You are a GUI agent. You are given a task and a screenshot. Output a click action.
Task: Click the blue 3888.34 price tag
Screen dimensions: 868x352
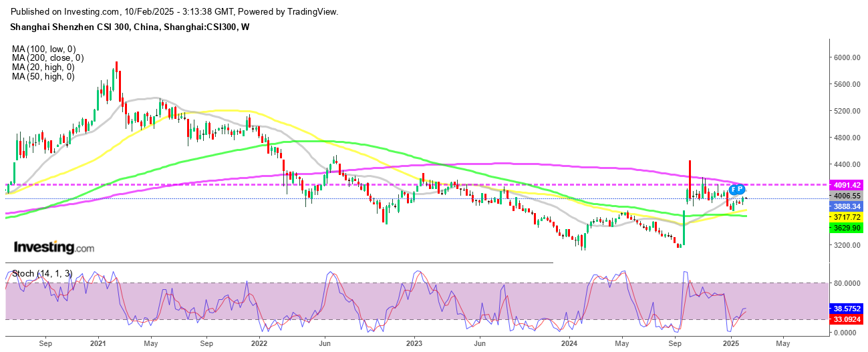coord(847,207)
